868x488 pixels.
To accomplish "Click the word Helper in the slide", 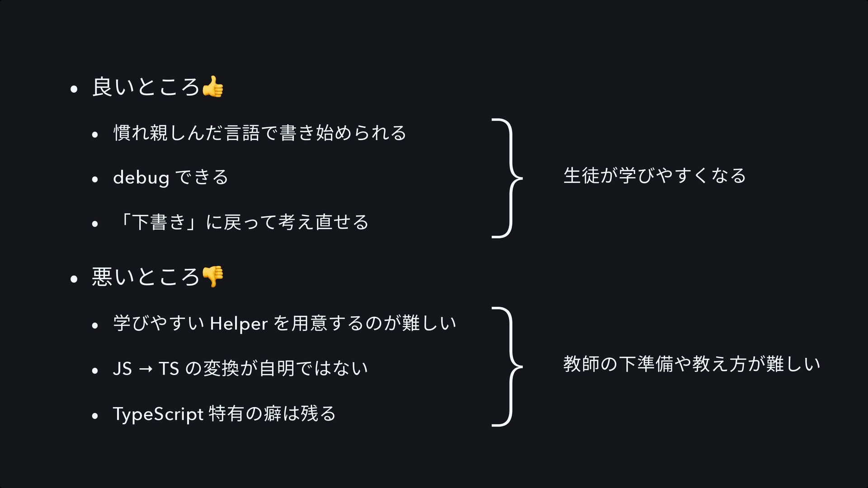I will click(x=239, y=324).
